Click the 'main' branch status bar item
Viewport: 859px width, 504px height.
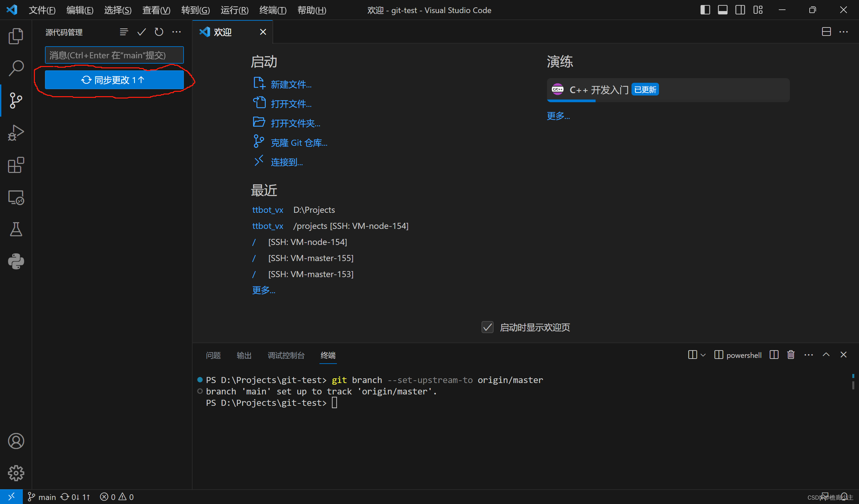pyautogui.click(x=42, y=496)
